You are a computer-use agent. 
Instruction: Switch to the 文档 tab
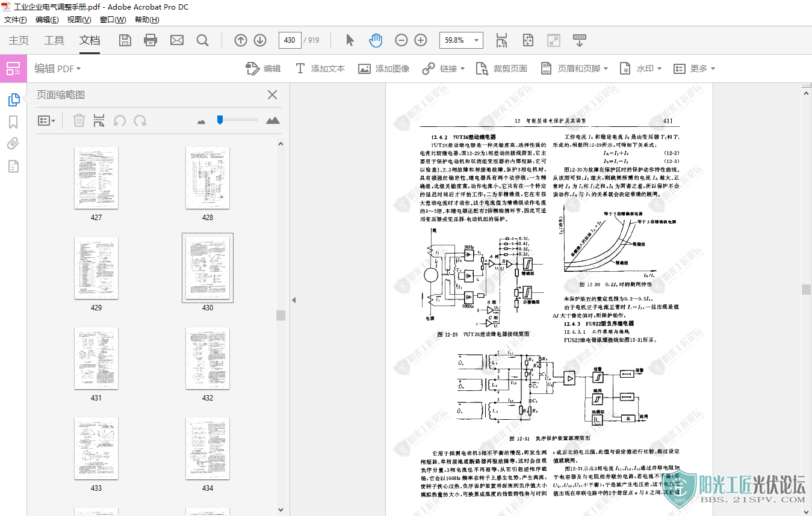click(90, 40)
